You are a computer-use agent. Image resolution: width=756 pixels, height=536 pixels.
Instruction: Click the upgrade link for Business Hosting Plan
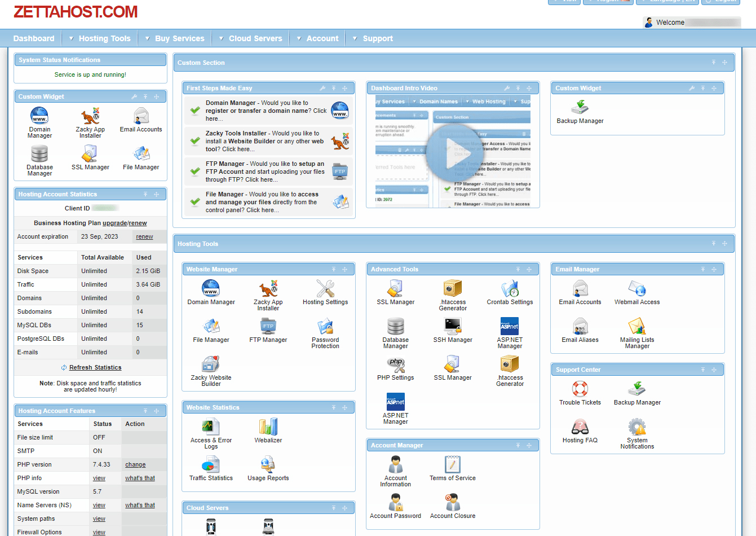114,223
